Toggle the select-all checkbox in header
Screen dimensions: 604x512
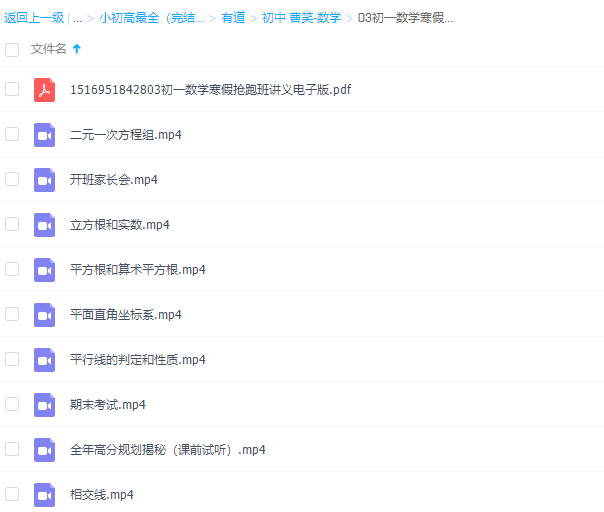click(12, 49)
